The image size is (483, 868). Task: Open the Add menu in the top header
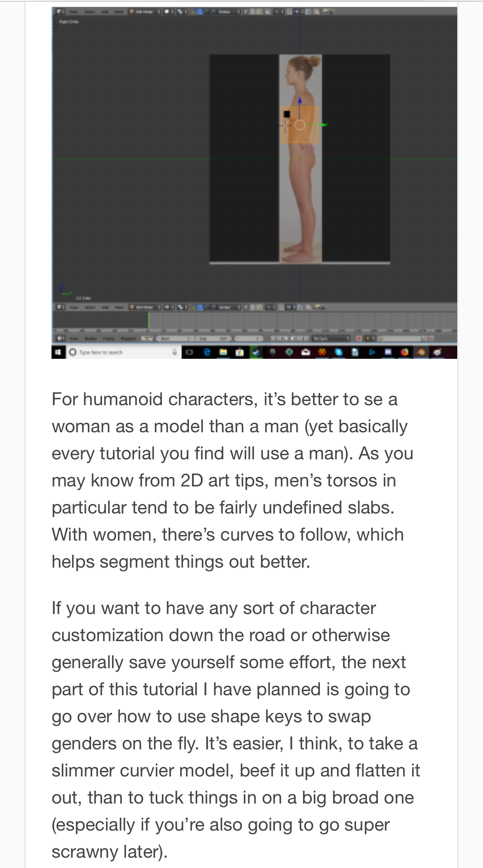tap(105, 12)
